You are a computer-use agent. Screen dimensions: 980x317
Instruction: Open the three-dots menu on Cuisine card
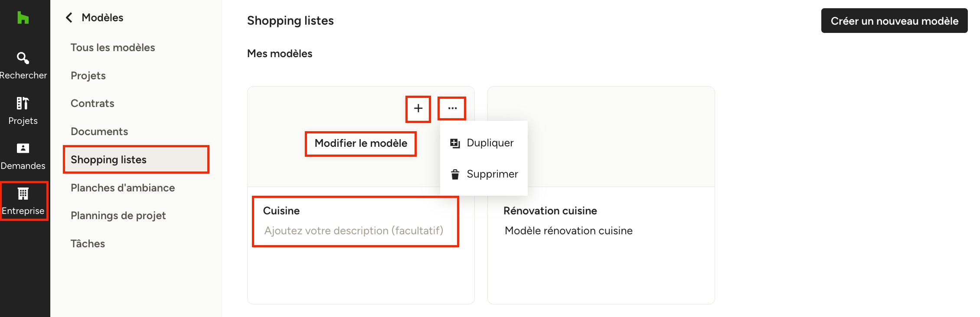(x=452, y=108)
